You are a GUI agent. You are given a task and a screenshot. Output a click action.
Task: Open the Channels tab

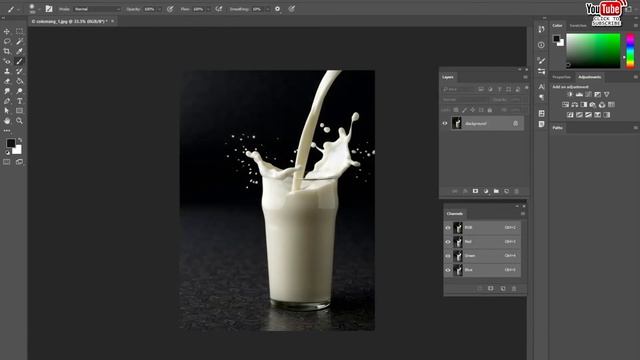click(455, 214)
